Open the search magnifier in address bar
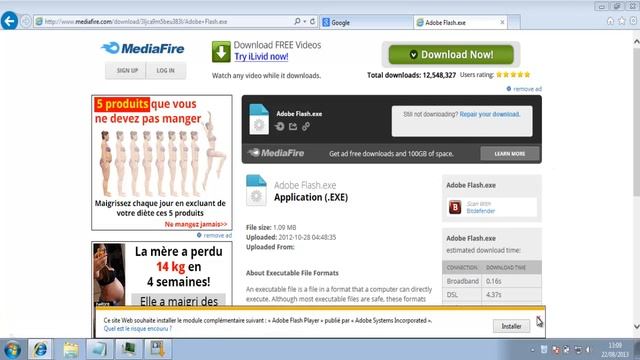Screen dimensions: 640x360 click(x=297, y=21)
